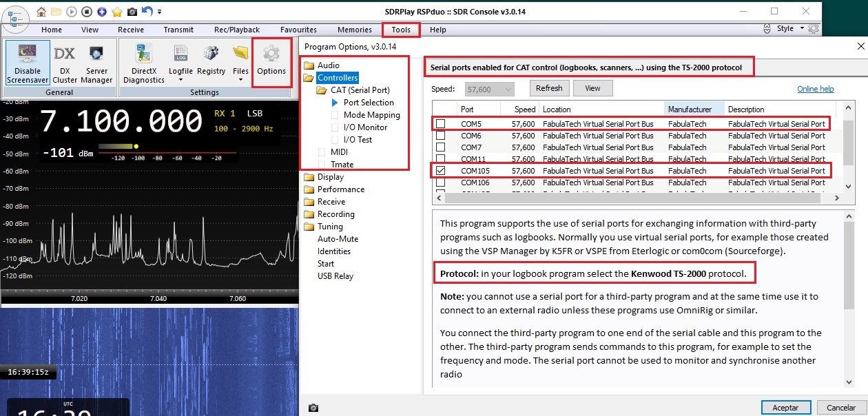Enable the COM5 port checkbox
868x416 pixels.
tap(440, 123)
